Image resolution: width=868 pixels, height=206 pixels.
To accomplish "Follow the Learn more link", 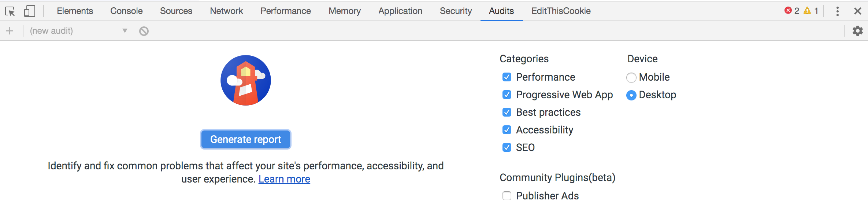I will point(284,179).
